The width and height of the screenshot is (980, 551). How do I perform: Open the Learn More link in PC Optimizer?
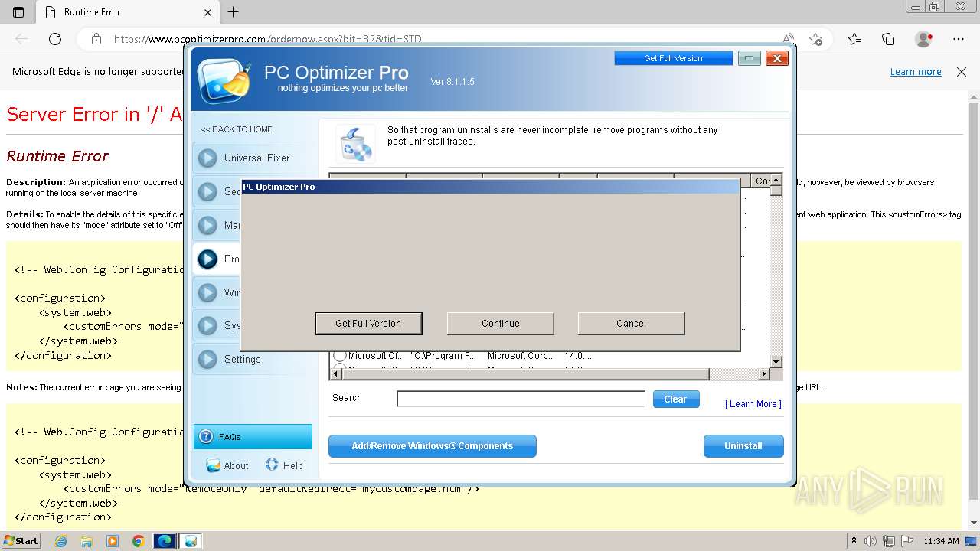point(753,404)
